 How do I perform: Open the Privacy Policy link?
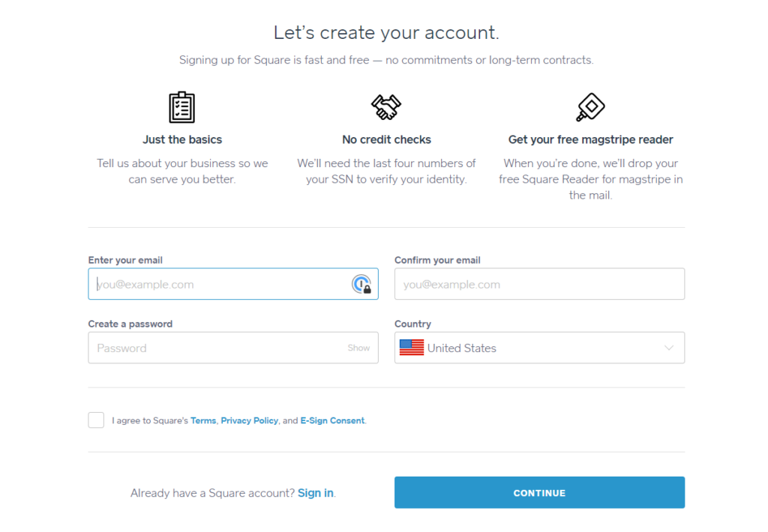coord(249,421)
